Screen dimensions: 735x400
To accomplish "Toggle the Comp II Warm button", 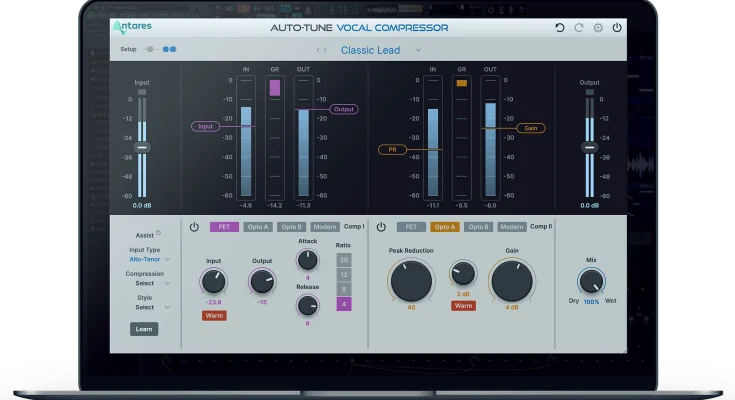I will [463, 306].
